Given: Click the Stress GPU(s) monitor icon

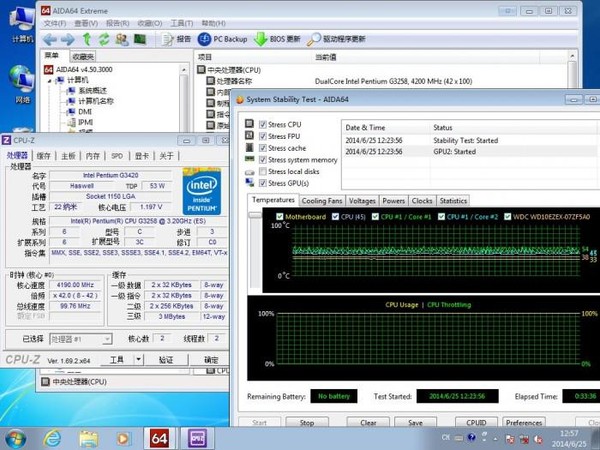Looking at the screenshot, I should pos(249,183).
